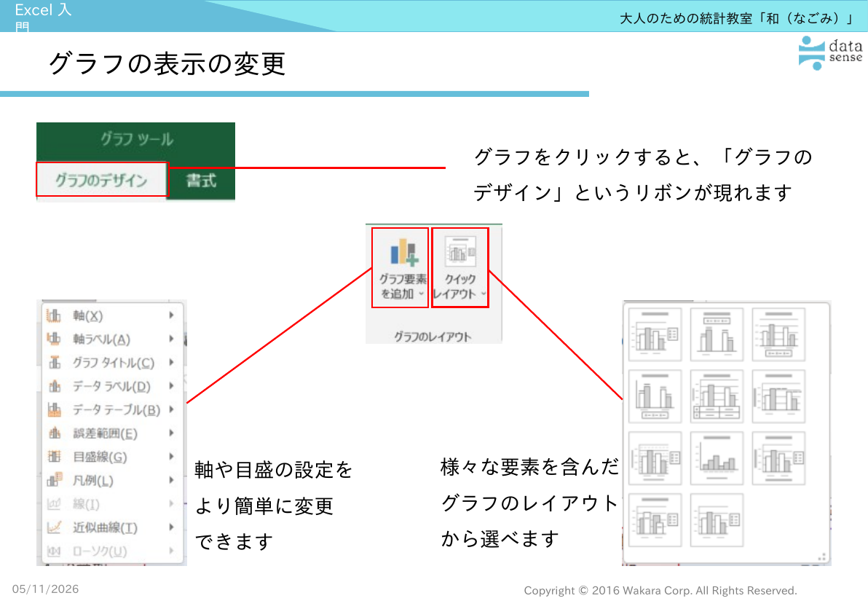Expand the 軸ラベル(A) submenu arrow
The height and width of the screenshot is (601, 868).
point(172,339)
